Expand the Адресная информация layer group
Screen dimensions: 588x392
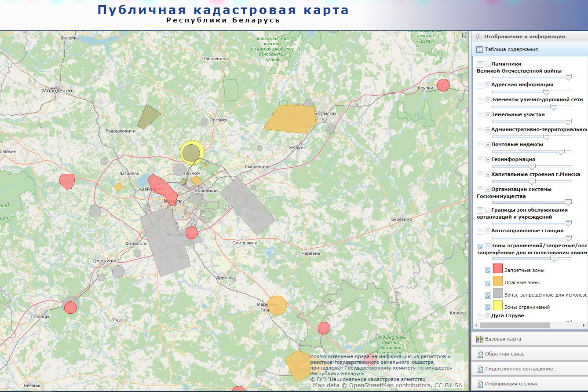[488, 85]
